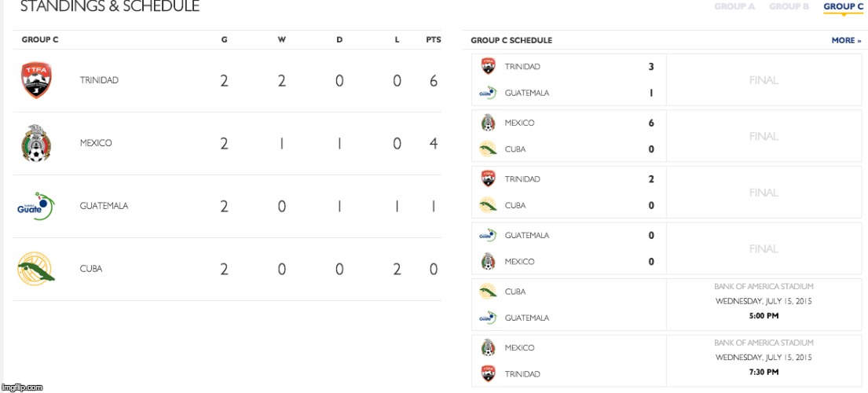868x393 pixels.
Task: Click the Cuba emblem in standings table
Action: click(36, 269)
